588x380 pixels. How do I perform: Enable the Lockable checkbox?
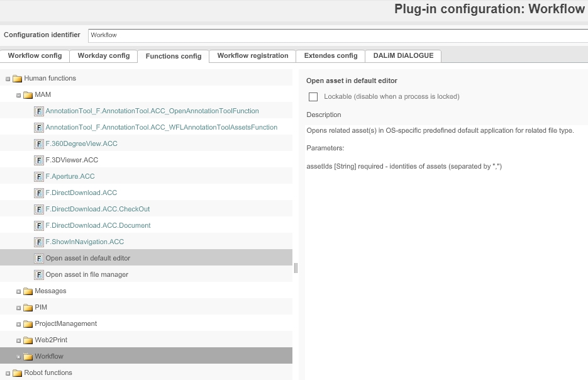click(313, 97)
